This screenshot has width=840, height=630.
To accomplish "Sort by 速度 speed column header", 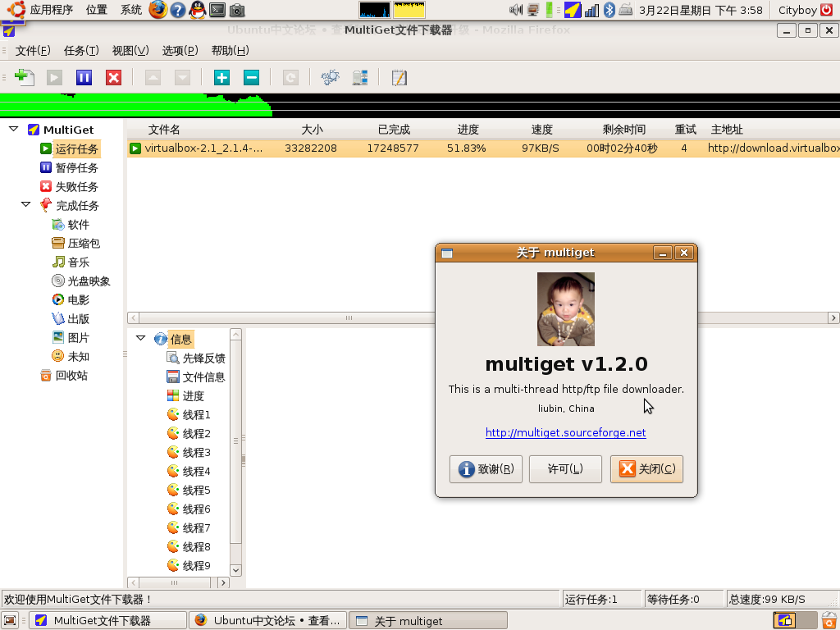I will tap(541, 129).
